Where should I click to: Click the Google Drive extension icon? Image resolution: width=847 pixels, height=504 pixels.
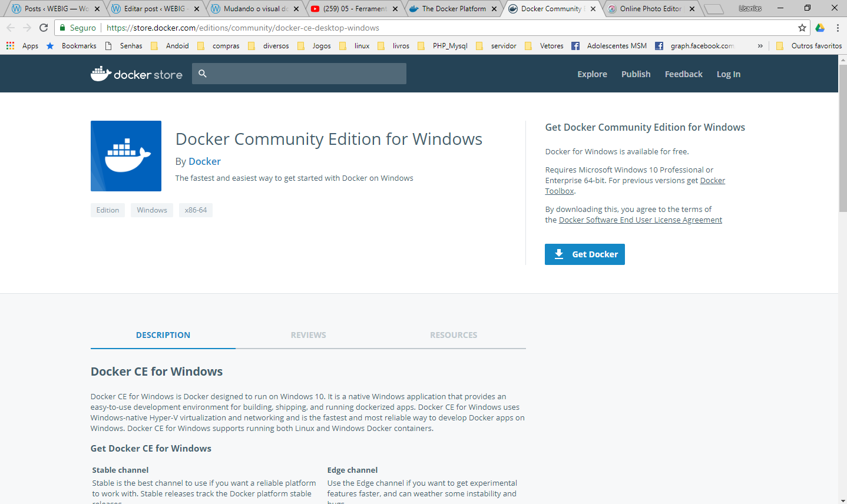click(x=820, y=28)
